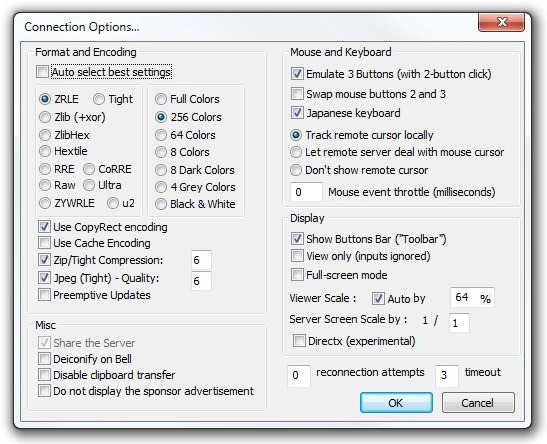Viewport: 547px width, 444px height.
Task: Choose Full Colors radio button
Action: coord(161,99)
